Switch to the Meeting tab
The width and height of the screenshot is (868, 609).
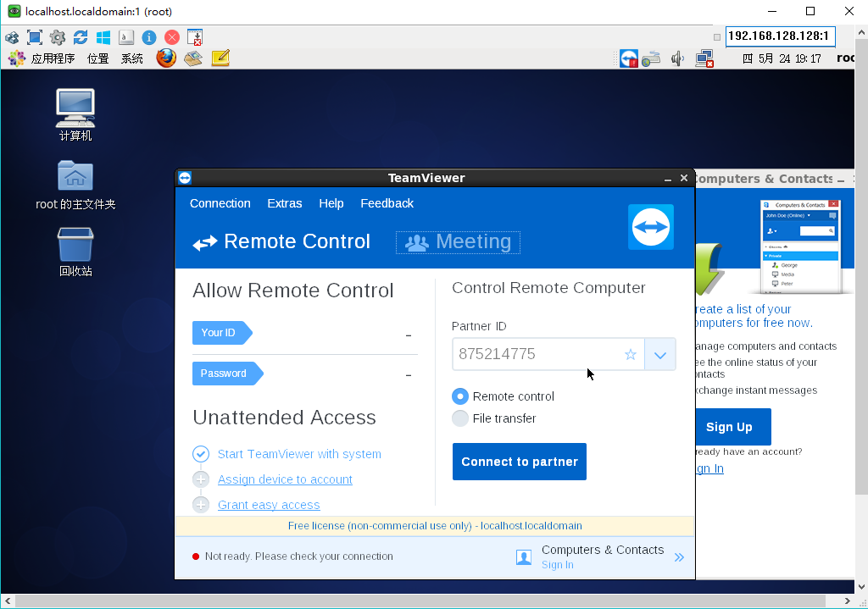pos(458,242)
